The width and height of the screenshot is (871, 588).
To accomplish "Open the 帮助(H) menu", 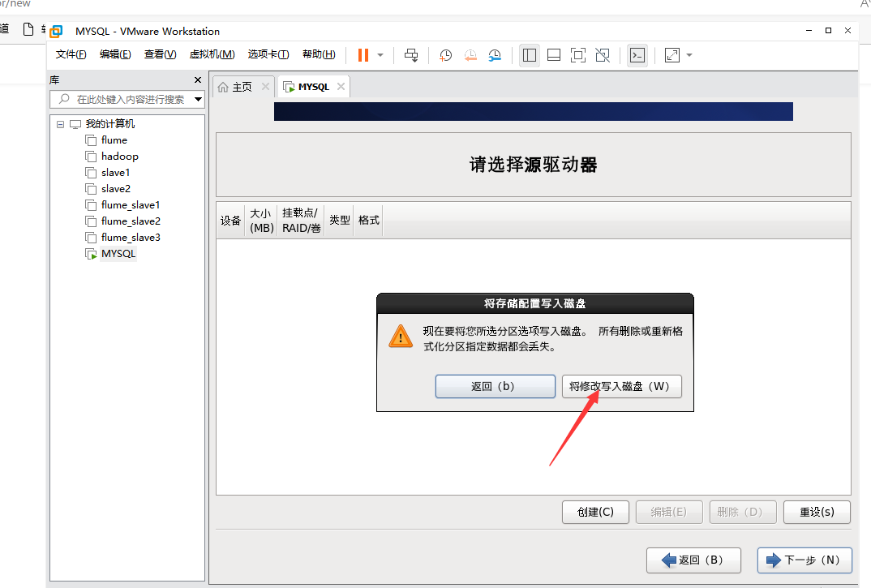I will (319, 54).
